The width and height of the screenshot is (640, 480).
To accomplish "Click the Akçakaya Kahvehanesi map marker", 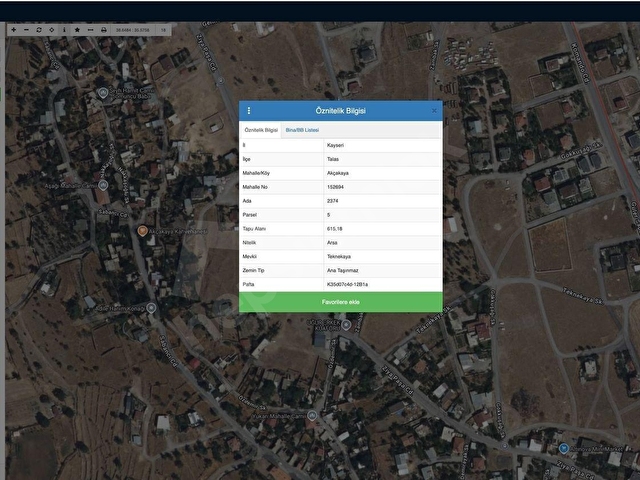I will click(142, 231).
